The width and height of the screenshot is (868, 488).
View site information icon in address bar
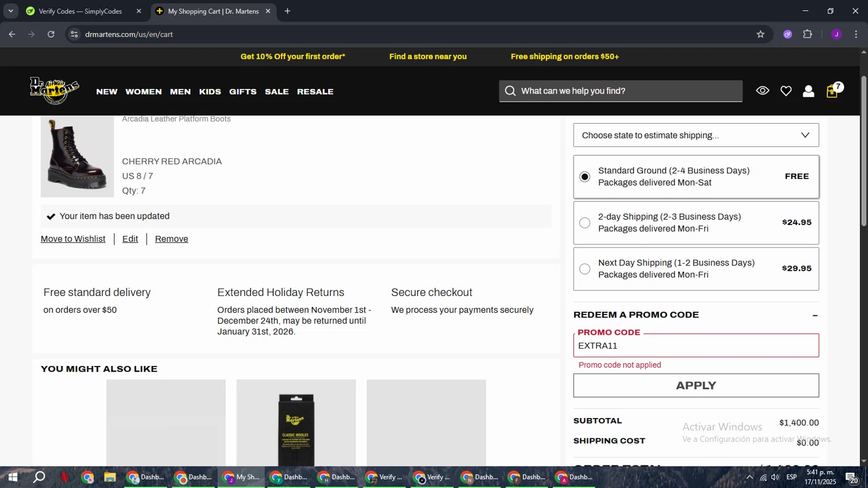(74, 34)
